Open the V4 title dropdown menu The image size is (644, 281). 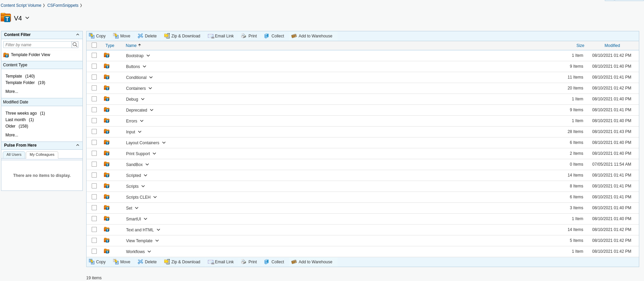click(27, 18)
